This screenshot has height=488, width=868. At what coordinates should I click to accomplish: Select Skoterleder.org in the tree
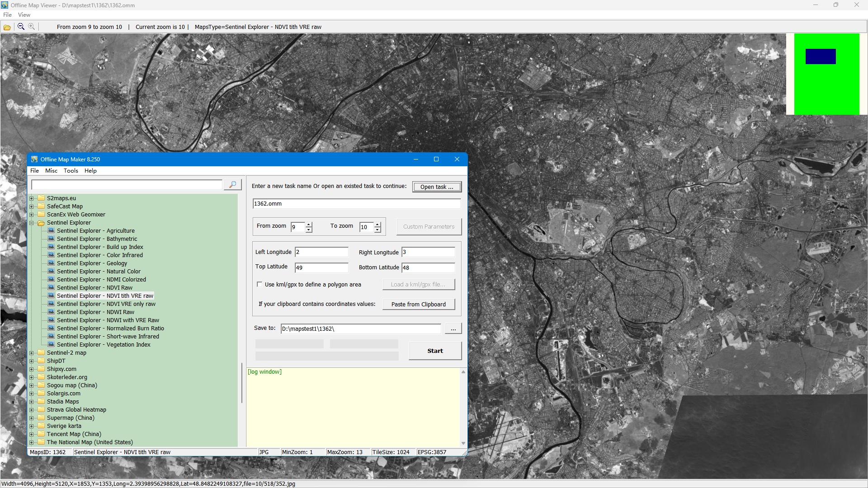[67, 377]
